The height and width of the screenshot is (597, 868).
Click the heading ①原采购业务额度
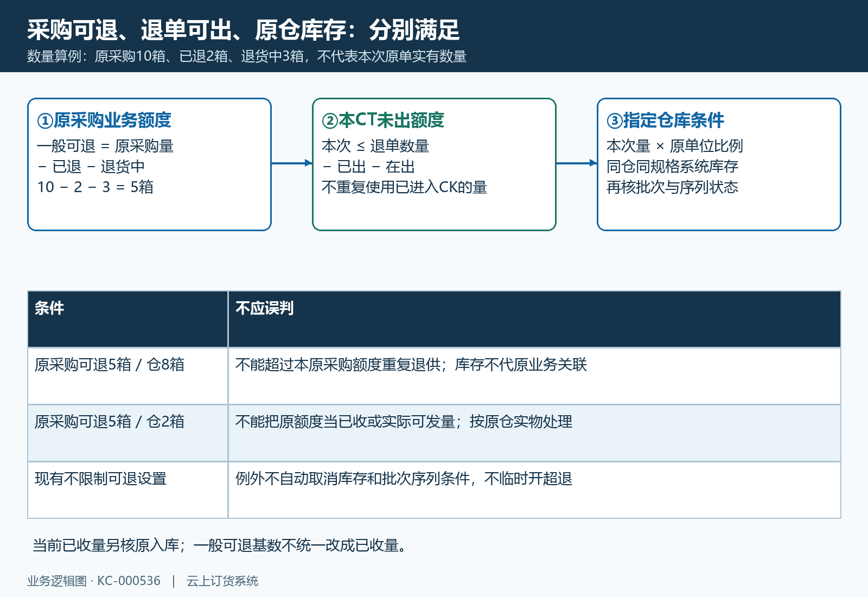pos(104,120)
